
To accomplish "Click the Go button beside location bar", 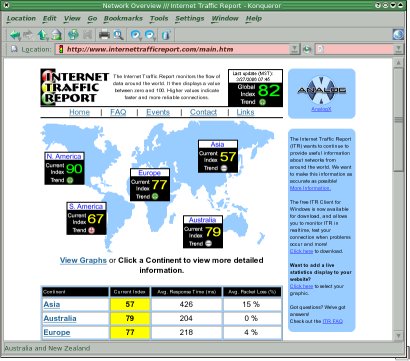I will pos(307,49).
